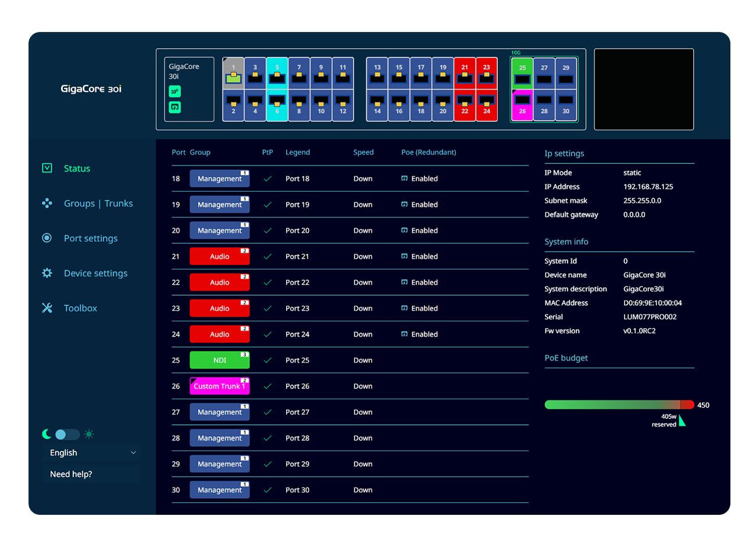This screenshot has height=548, width=756.
Task: Click Audio group button for port 24
Action: click(x=219, y=334)
